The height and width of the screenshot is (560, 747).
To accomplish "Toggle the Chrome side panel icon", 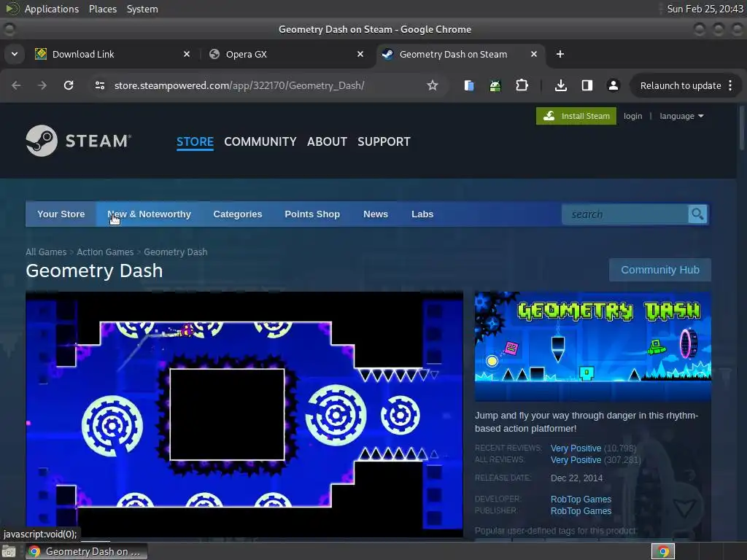I will click(x=587, y=85).
